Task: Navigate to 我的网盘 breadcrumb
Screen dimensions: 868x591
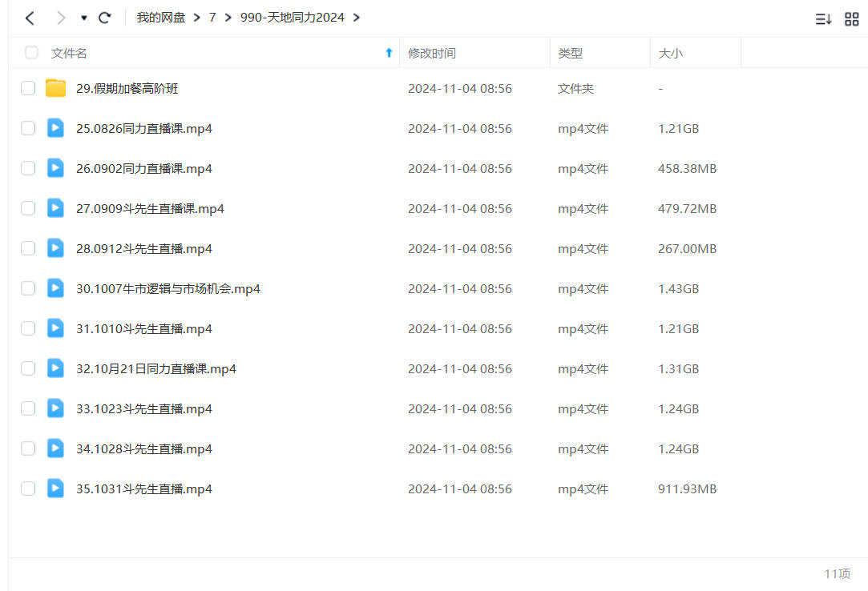Action: (x=160, y=18)
